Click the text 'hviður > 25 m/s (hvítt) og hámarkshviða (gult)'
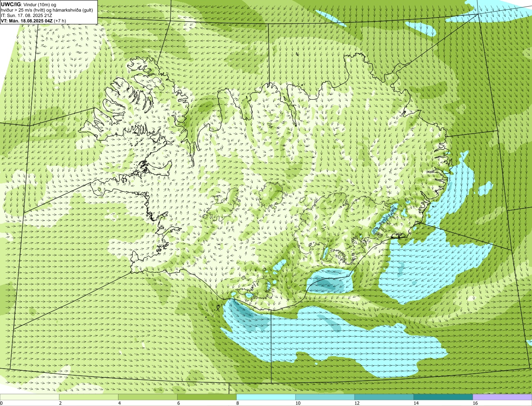This screenshot has height=406, width=532. [x=47, y=10]
